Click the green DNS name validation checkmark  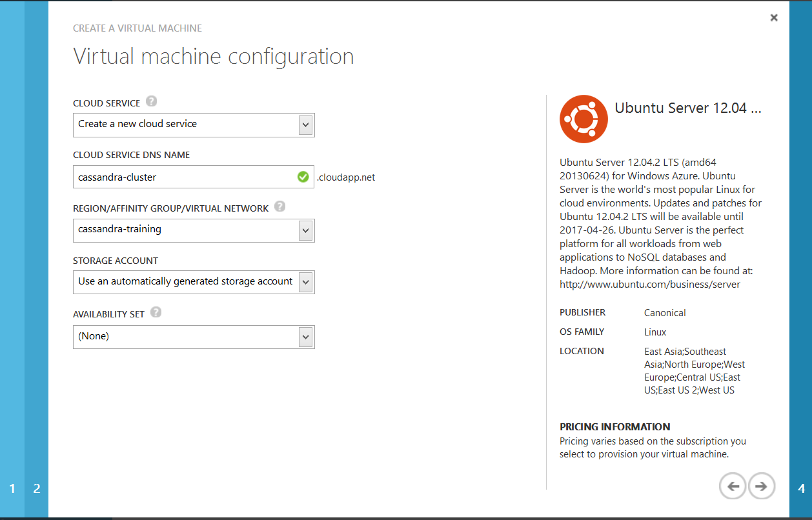click(303, 177)
